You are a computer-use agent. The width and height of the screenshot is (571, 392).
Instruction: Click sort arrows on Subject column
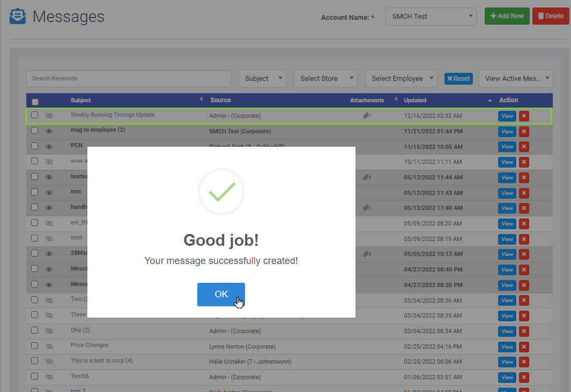pyautogui.click(x=202, y=100)
